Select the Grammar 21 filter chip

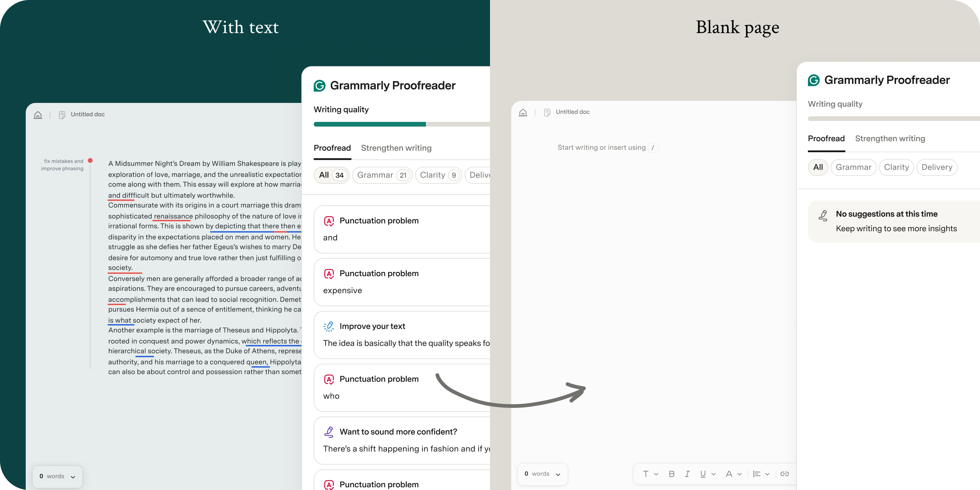(x=382, y=175)
